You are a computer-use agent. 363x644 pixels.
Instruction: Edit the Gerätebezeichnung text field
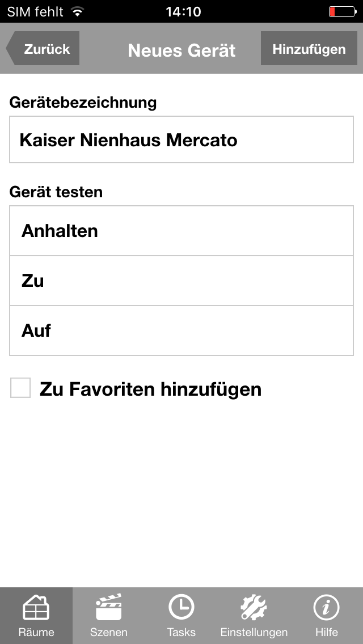click(181, 140)
